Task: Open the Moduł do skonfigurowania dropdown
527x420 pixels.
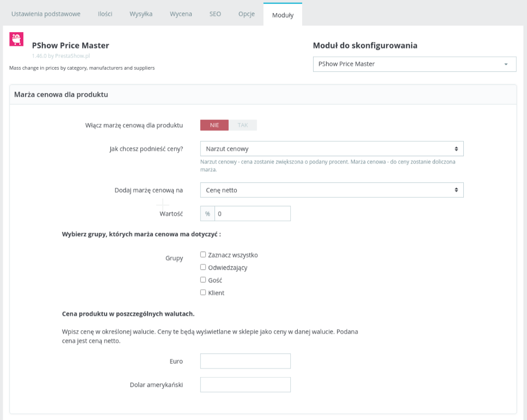Action: (x=414, y=64)
